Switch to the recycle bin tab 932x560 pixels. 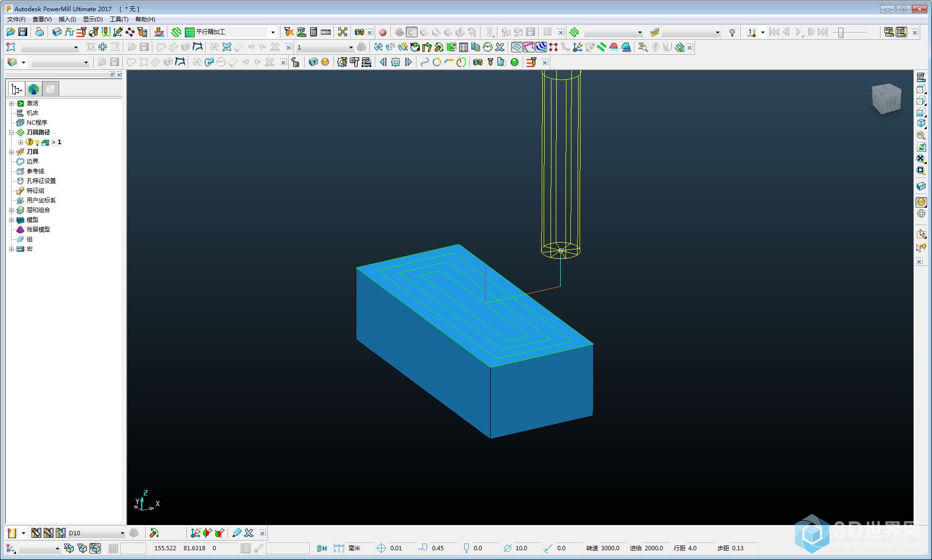coord(50,89)
